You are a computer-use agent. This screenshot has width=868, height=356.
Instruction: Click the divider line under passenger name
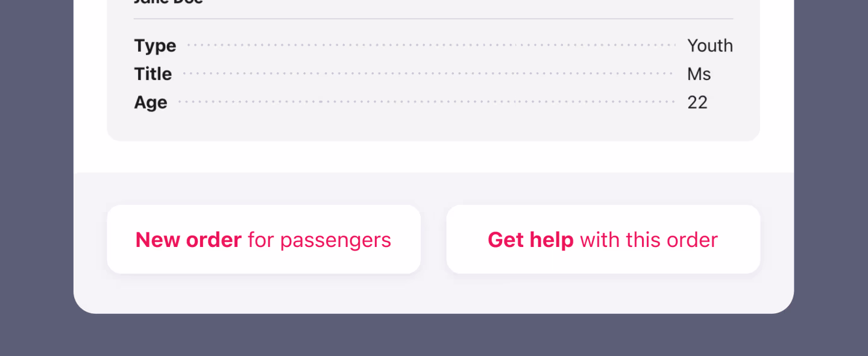tap(433, 19)
